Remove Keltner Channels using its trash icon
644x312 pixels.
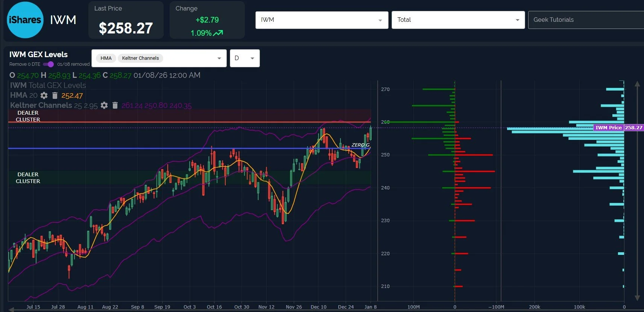[x=115, y=105]
